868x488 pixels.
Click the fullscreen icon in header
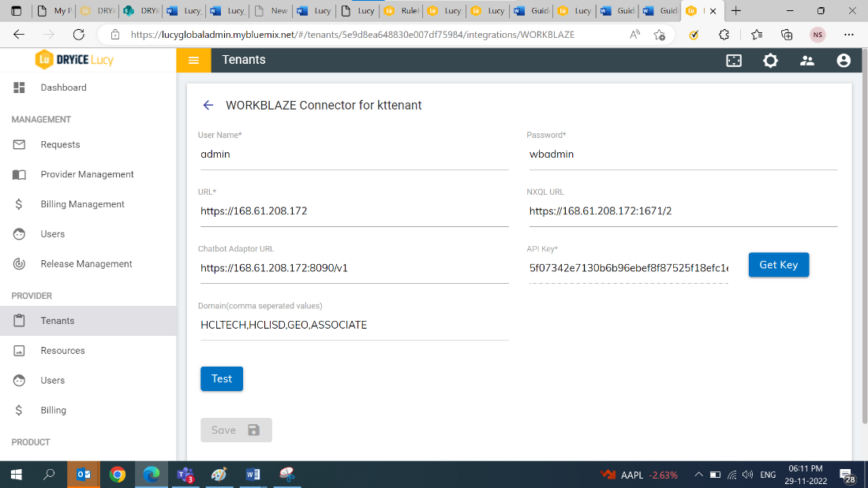tap(734, 60)
